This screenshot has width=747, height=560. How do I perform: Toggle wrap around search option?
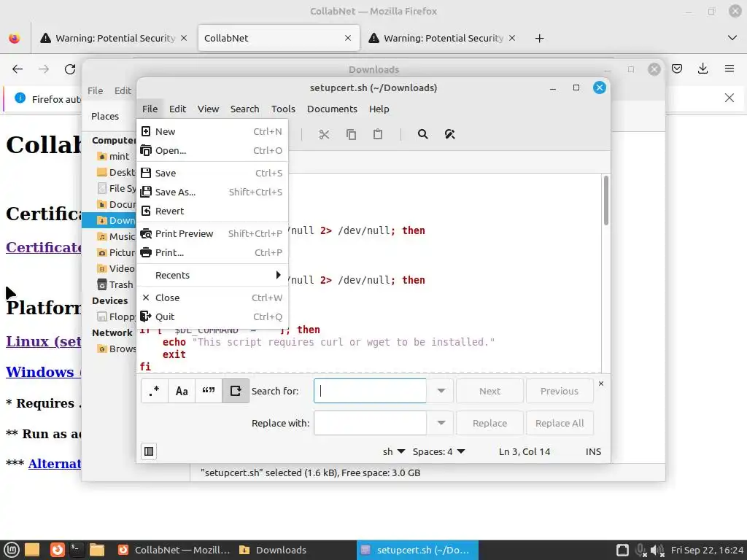coord(236,391)
